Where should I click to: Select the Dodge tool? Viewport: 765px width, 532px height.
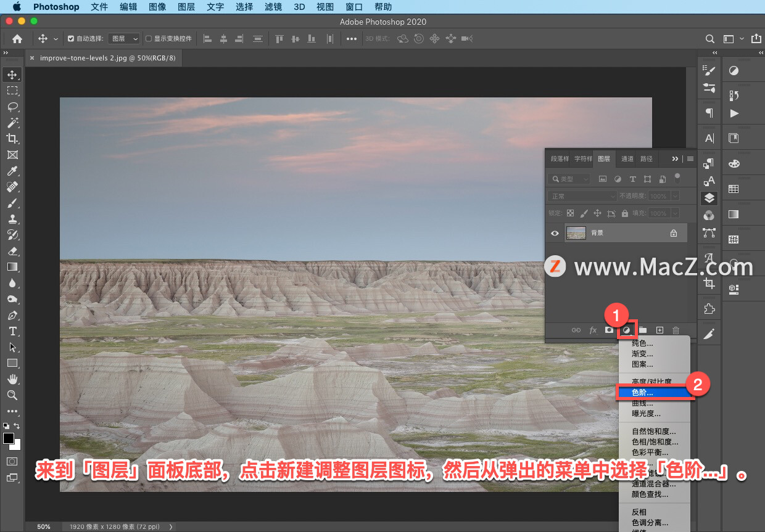coord(12,299)
